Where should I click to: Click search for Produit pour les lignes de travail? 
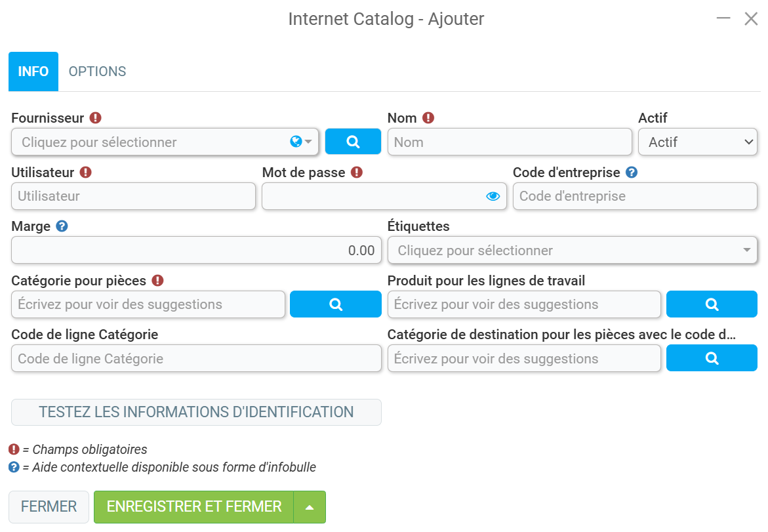[x=712, y=304]
